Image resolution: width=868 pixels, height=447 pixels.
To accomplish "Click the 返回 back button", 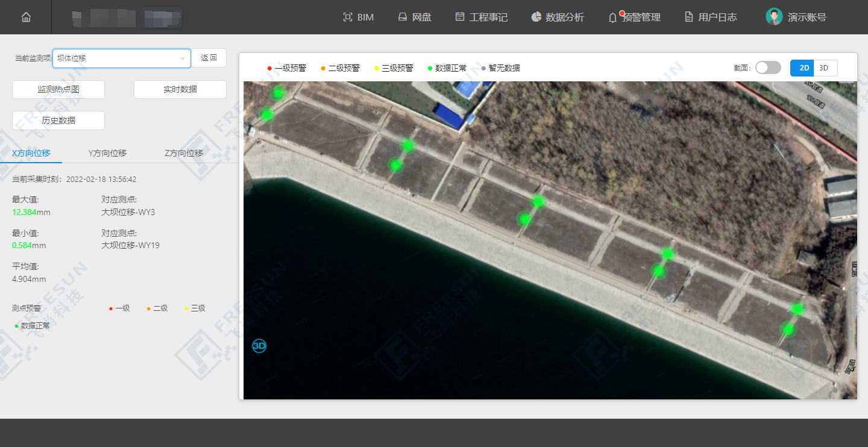I will (209, 58).
